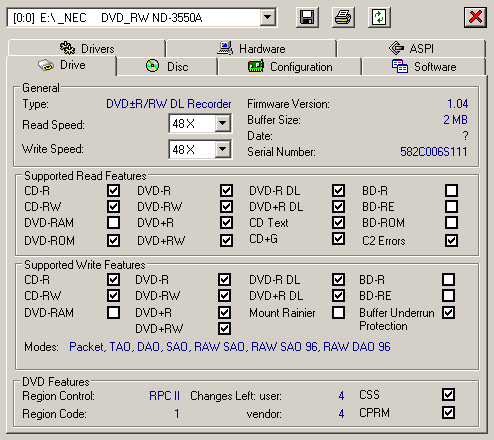Toggle the CPRM checkbox
494x440 pixels.
tap(448, 413)
